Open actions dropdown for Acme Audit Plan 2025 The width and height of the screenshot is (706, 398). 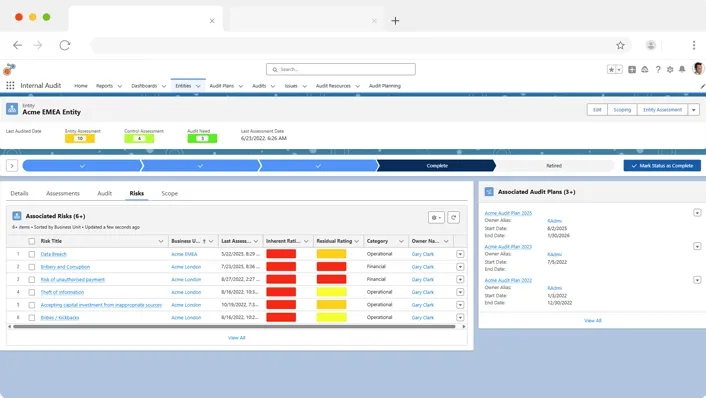697,213
